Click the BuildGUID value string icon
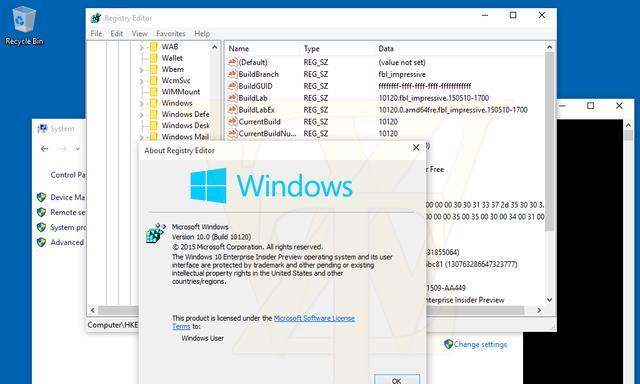The height and width of the screenshot is (384, 640). [232, 86]
